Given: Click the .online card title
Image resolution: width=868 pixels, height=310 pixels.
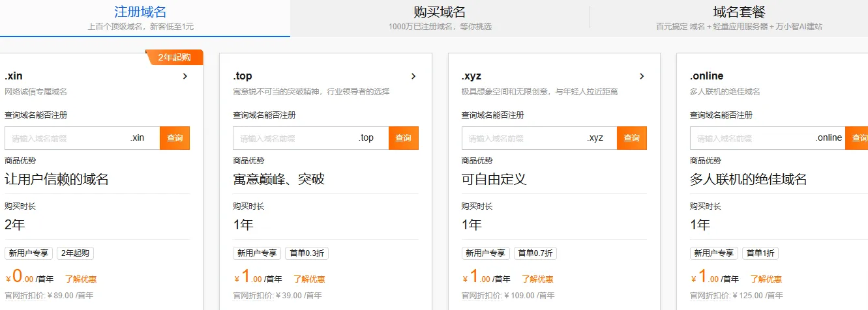Looking at the screenshot, I should coord(706,76).
